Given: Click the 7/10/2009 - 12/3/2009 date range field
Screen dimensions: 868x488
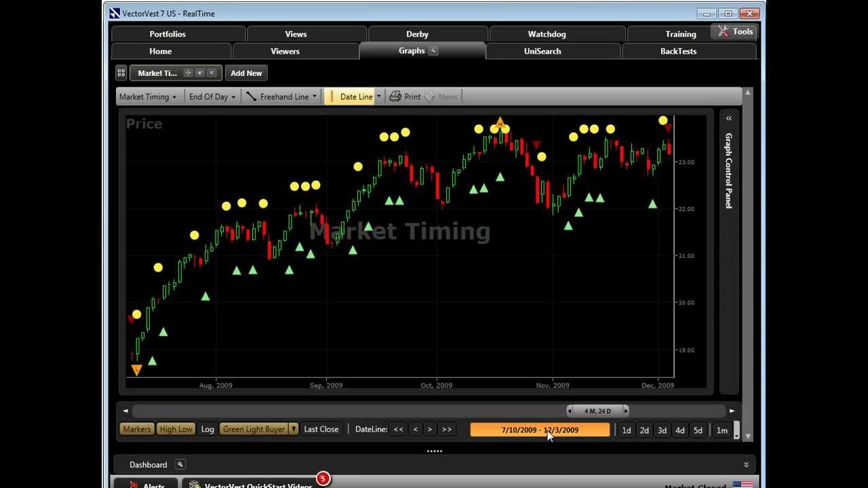Looking at the screenshot, I should (540, 430).
